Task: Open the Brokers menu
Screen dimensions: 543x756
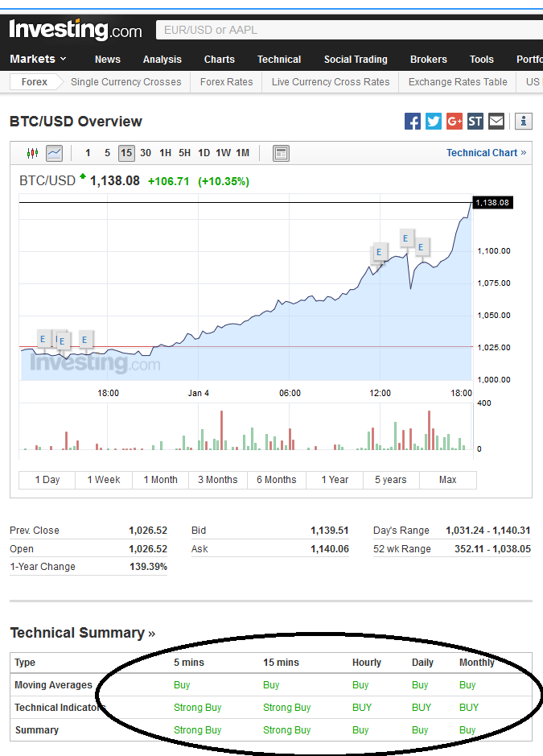Action: (428, 60)
